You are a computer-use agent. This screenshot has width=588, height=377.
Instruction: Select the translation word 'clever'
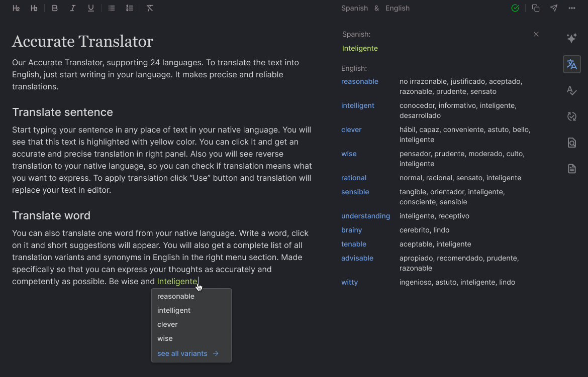pos(167,324)
